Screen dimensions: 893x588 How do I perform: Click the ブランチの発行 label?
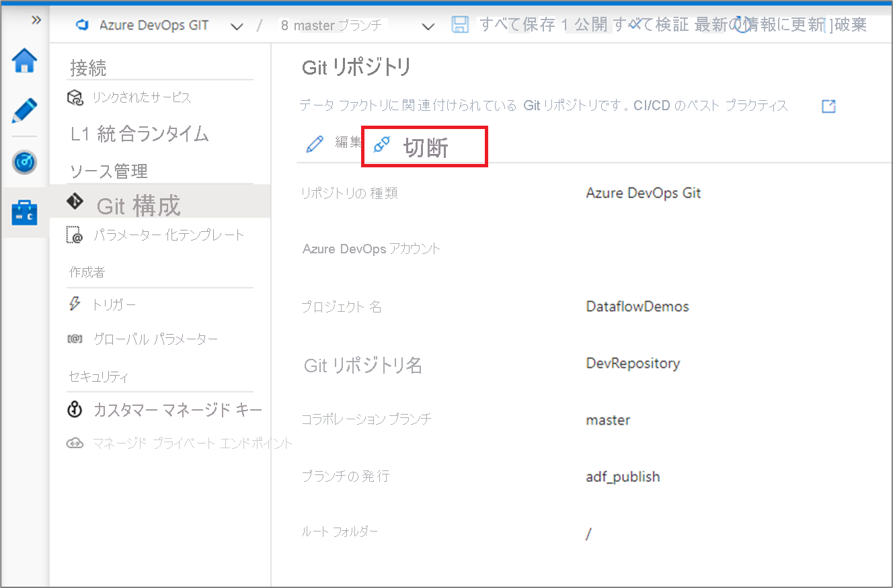click(345, 476)
